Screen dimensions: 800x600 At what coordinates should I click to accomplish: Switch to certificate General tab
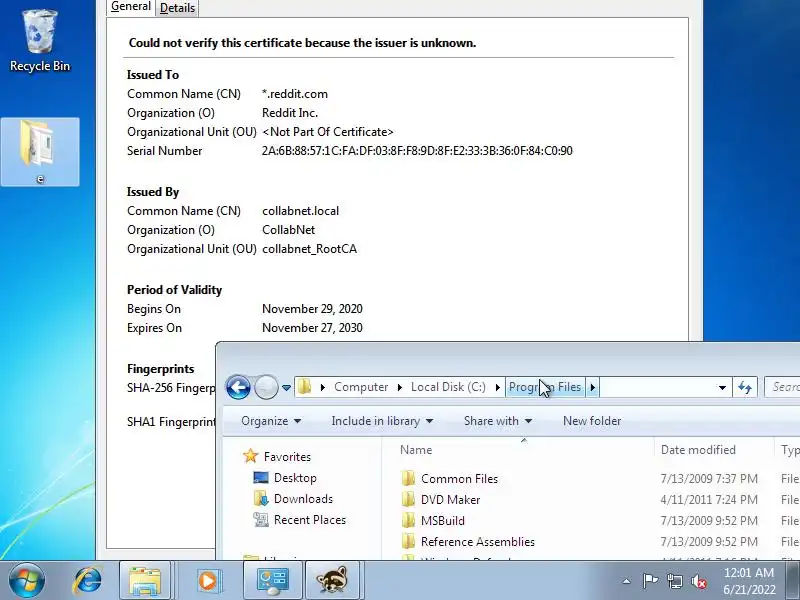click(x=131, y=7)
